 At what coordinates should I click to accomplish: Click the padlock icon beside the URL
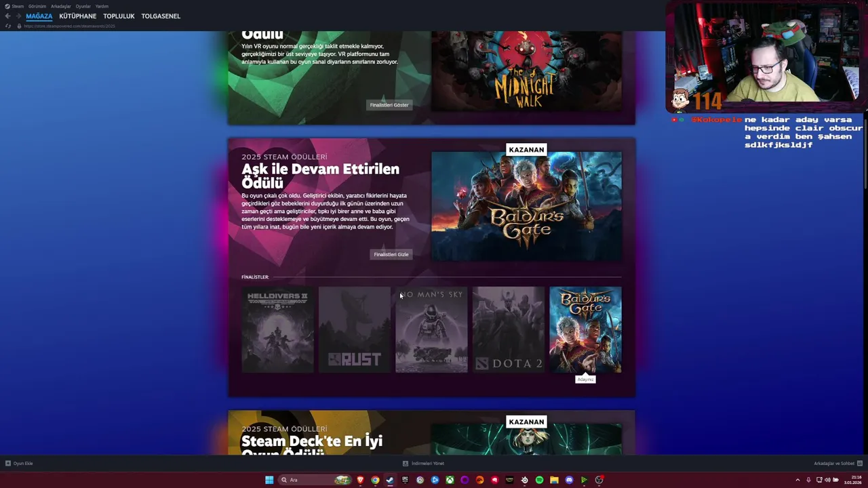(x=19, y=26)
